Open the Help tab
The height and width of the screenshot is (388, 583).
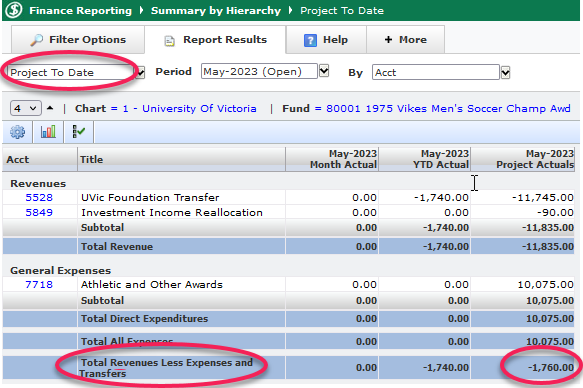click(x=326, y=40)
